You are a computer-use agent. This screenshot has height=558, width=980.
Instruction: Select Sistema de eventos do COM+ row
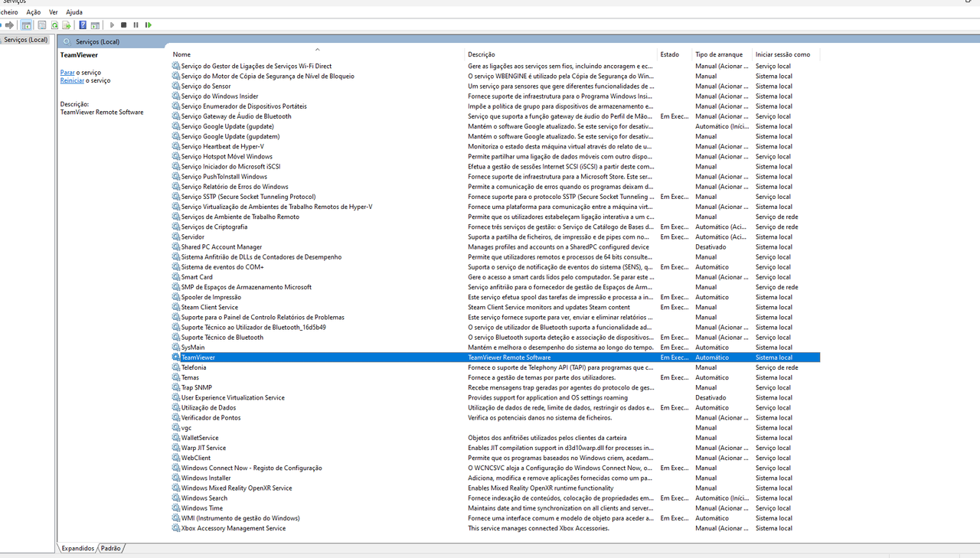[495, 267]
